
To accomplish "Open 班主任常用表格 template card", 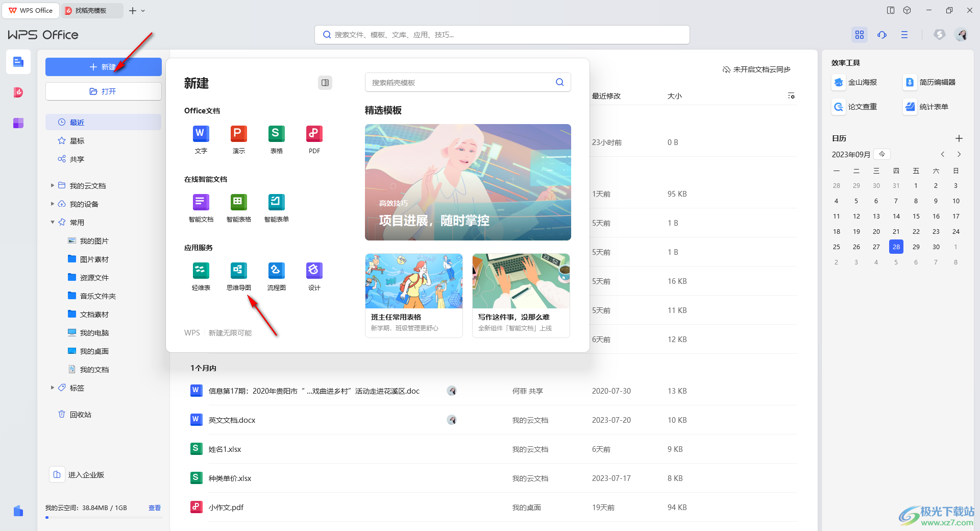I will point(413,295).
